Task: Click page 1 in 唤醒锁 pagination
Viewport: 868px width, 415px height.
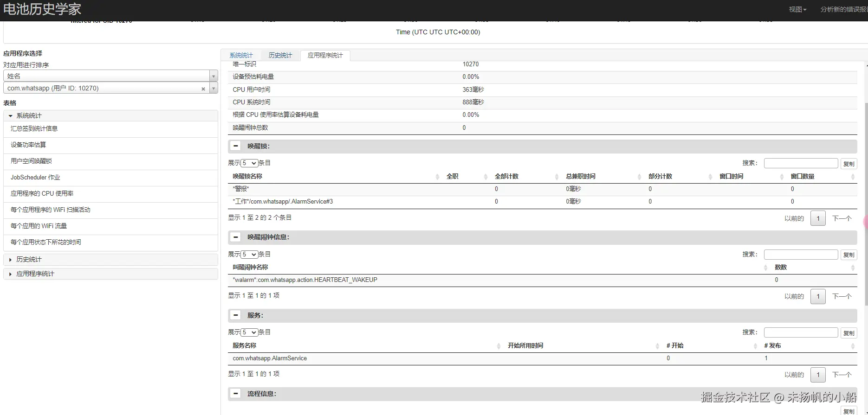Action: [818, 218]
